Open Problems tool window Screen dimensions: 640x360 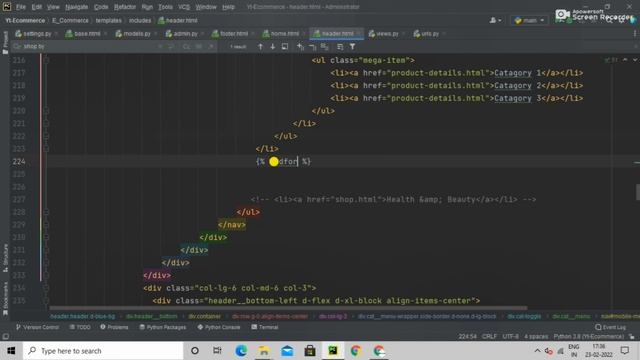[114, 327]
